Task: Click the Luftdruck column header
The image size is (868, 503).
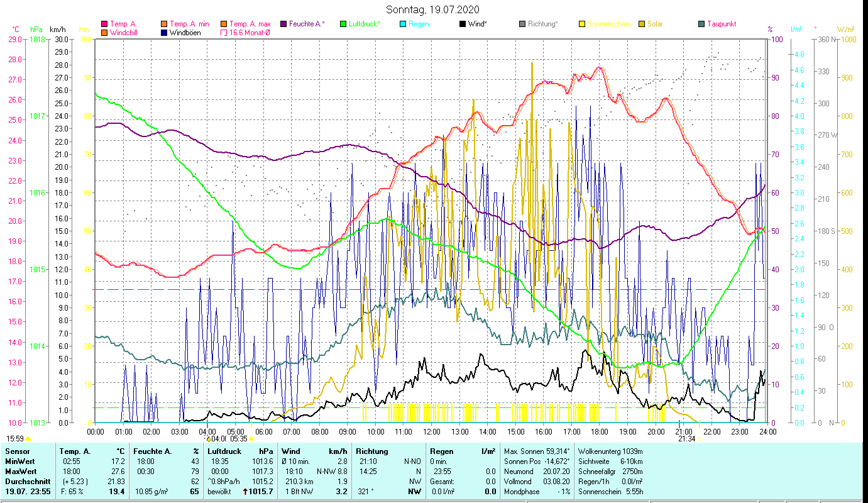Action: (224, 451)
